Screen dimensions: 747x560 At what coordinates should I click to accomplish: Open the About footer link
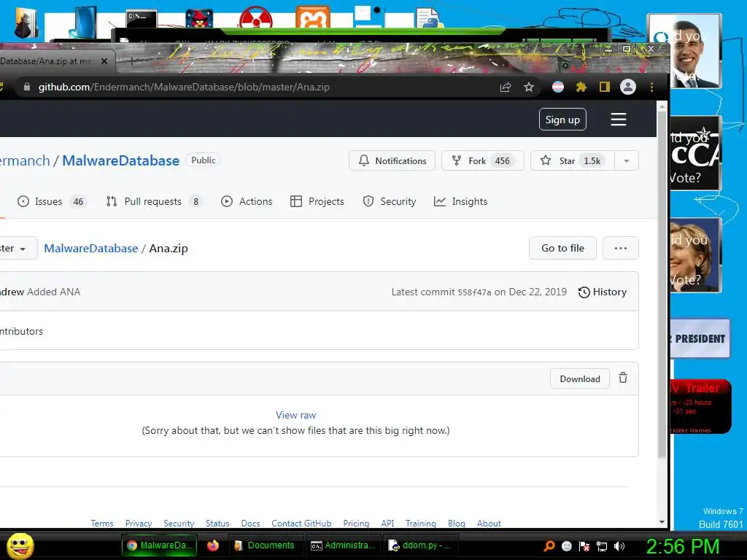coord(489,524)
